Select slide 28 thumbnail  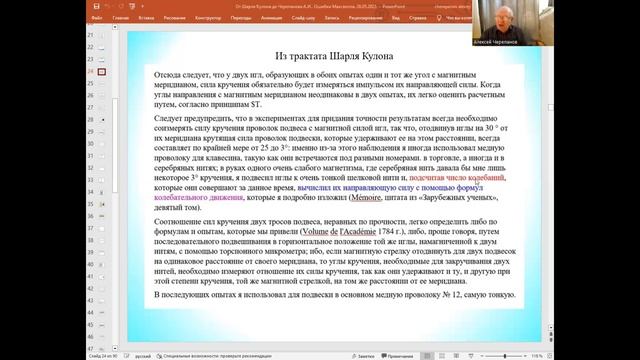(101, 120)
